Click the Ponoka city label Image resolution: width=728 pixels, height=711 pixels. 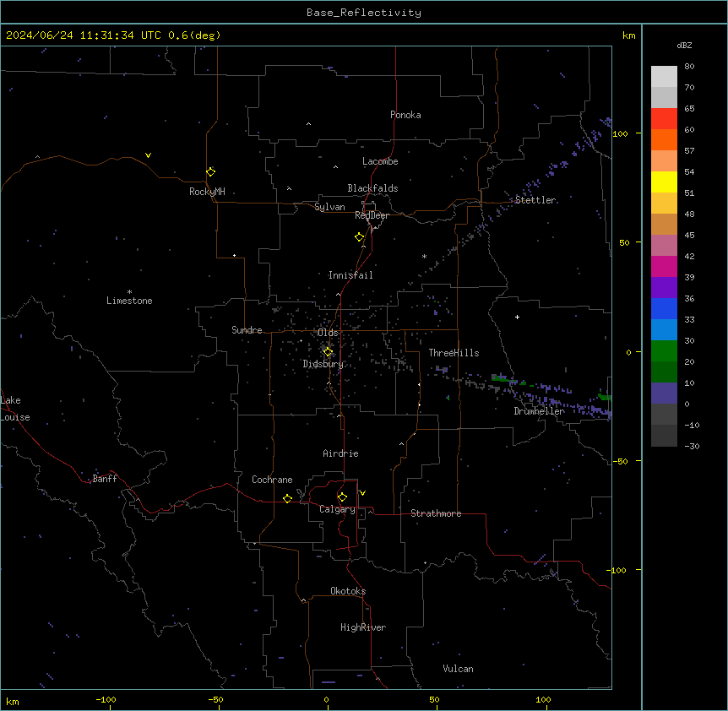click(405, 115)
